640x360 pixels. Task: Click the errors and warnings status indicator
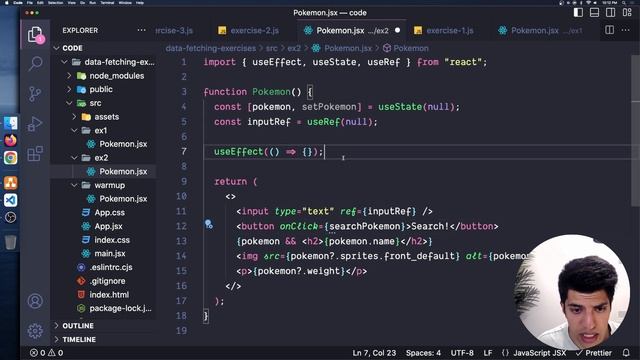[46, 353]
